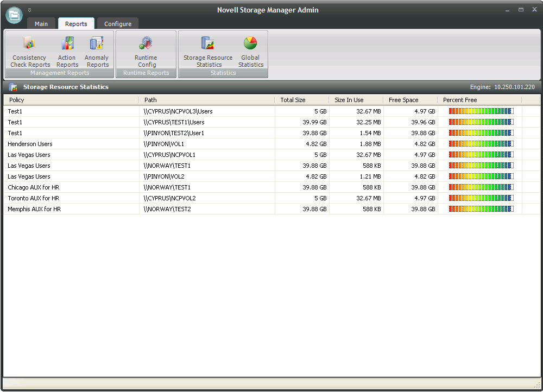Select Memphis AUX for HR policy

[34, 209]
